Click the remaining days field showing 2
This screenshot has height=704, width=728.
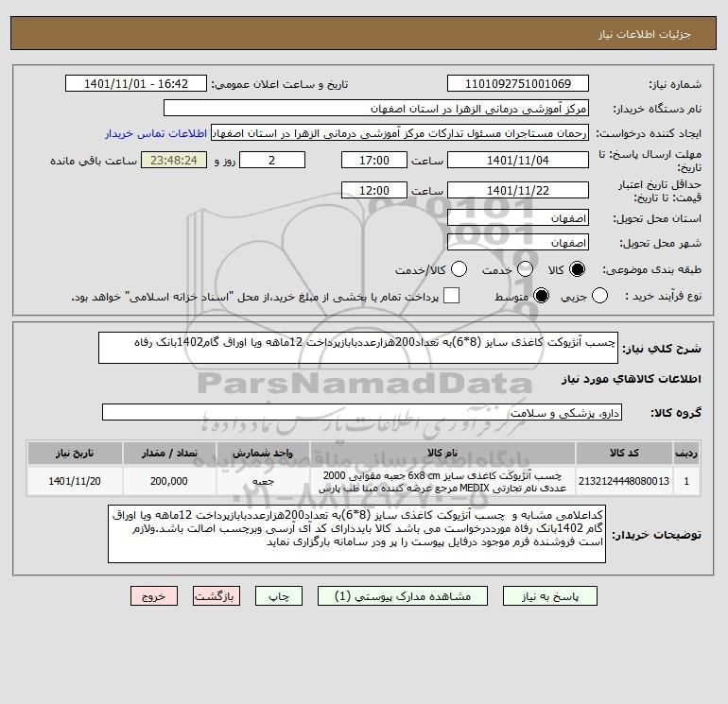272,160
